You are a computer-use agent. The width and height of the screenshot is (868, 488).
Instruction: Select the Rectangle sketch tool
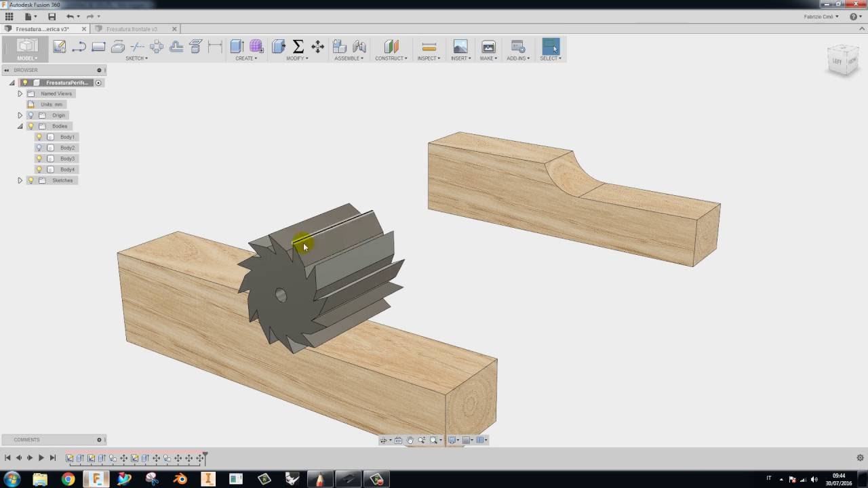click(x=98, y=46)
